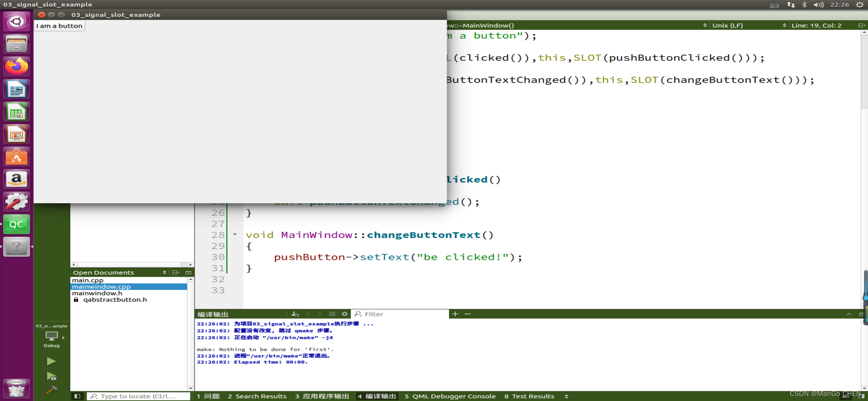868x401 pixels.
Task: Expand the Debug kit selector arrow
Action: [63, 337]
